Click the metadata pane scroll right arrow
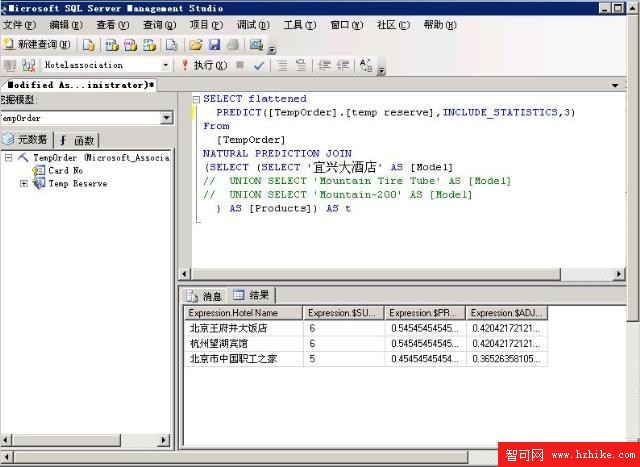 [x=164, y=440]
